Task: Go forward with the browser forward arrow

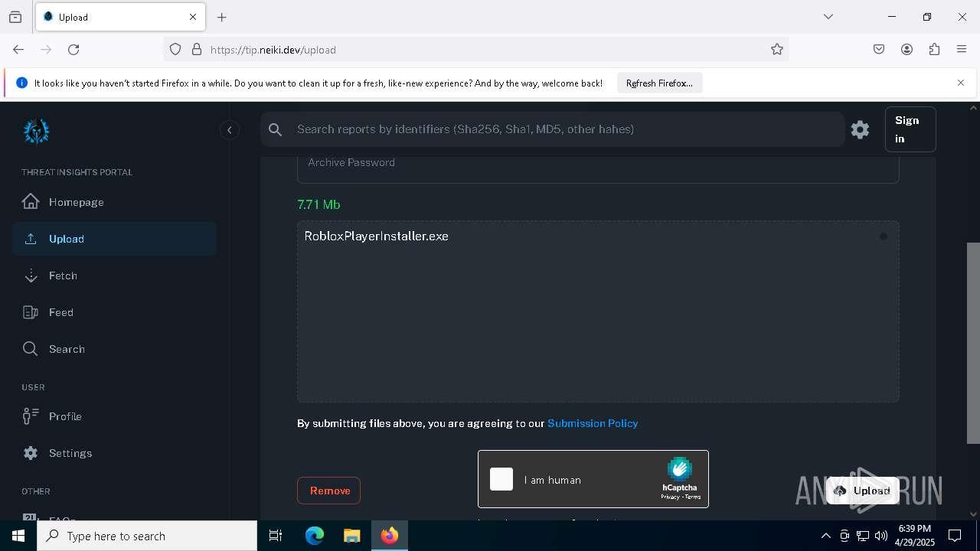Action: (x=46, y=49)
